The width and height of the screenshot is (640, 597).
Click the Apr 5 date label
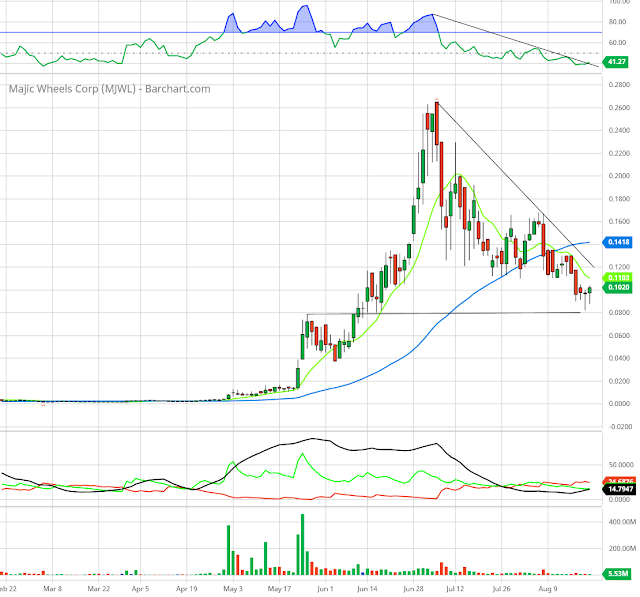[140, 588]
